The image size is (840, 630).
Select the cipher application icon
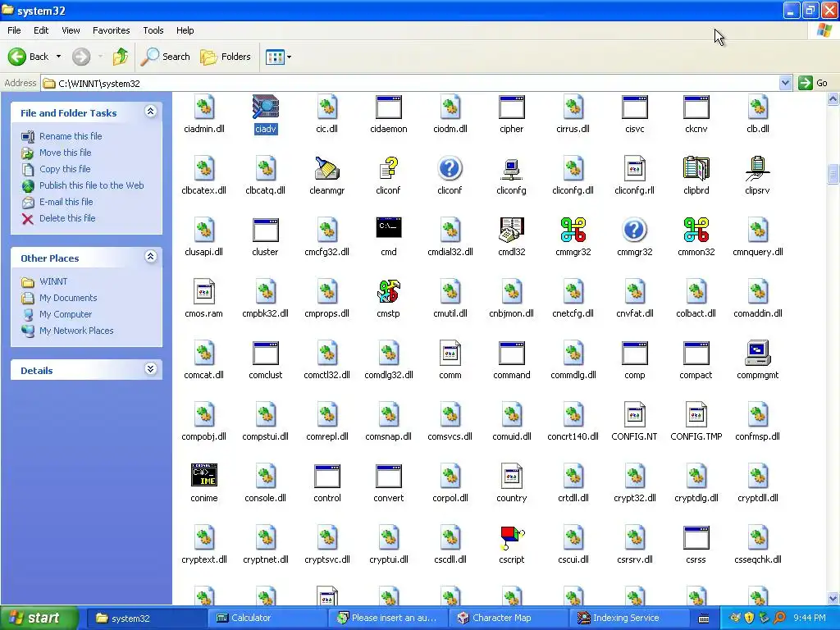click(x=512, y=107)
